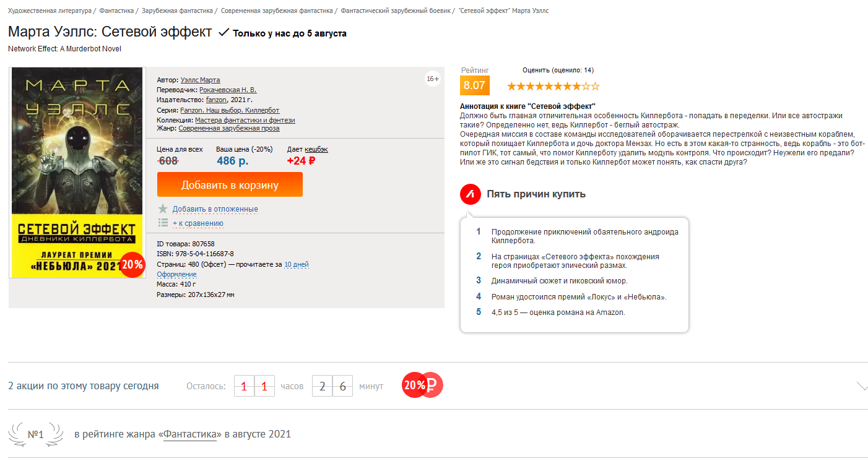
Task: Expand the promotions section with chevron arrow
Action: click(862, 386)
